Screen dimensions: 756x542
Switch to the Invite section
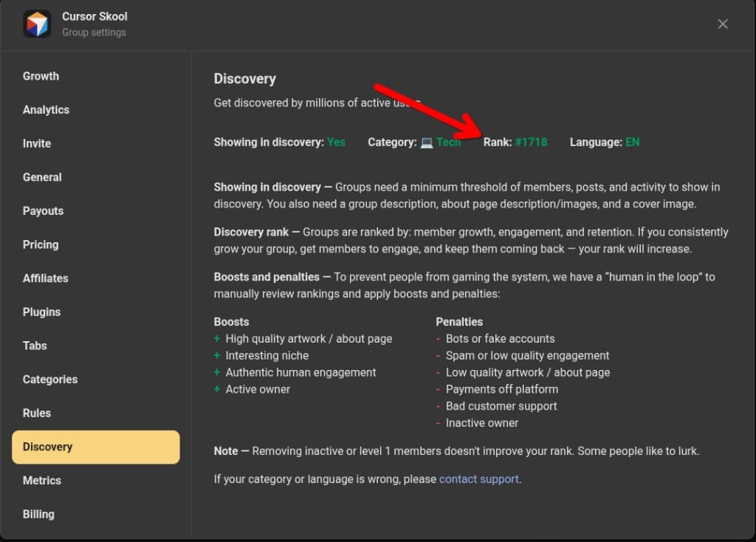[36, 143]
